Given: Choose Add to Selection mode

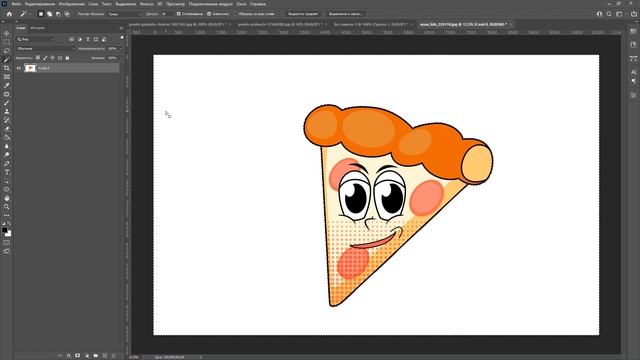Looking at the screenshot, I should tap(49, 14).
